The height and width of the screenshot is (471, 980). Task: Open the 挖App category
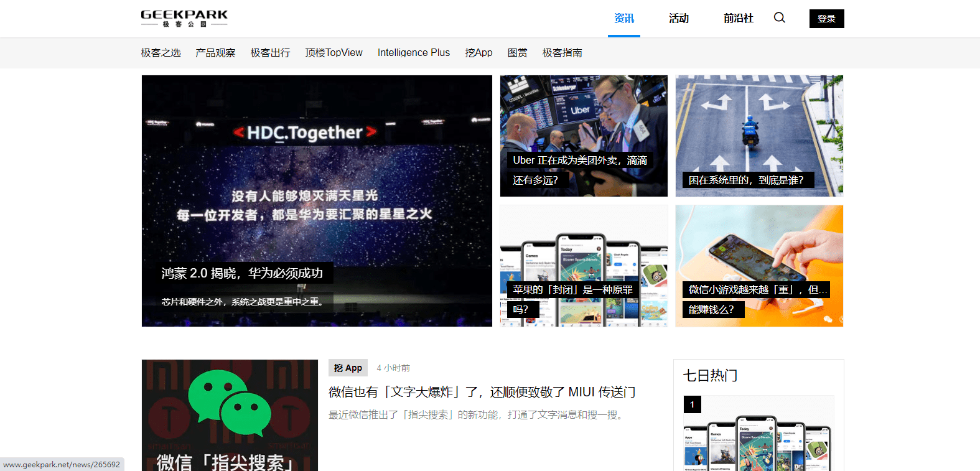[x=478, y=53]
